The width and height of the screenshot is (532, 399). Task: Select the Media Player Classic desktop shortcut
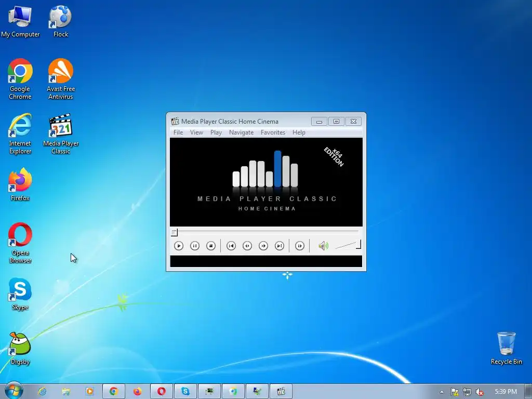60,134
